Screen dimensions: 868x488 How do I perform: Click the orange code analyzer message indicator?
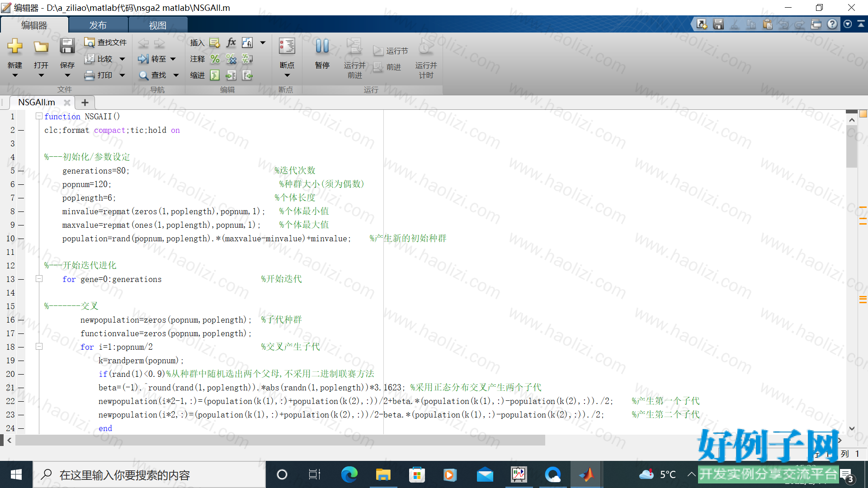pos(863,114)
